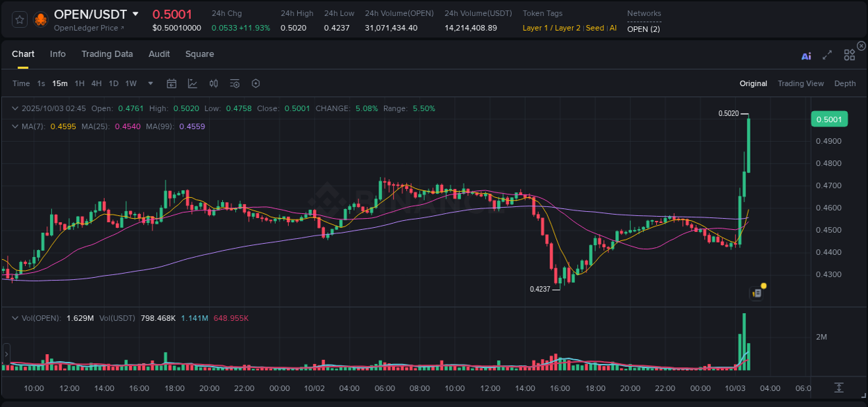
Task: Switch to the Trading Data tab
Action: click(x=107, y=53)
